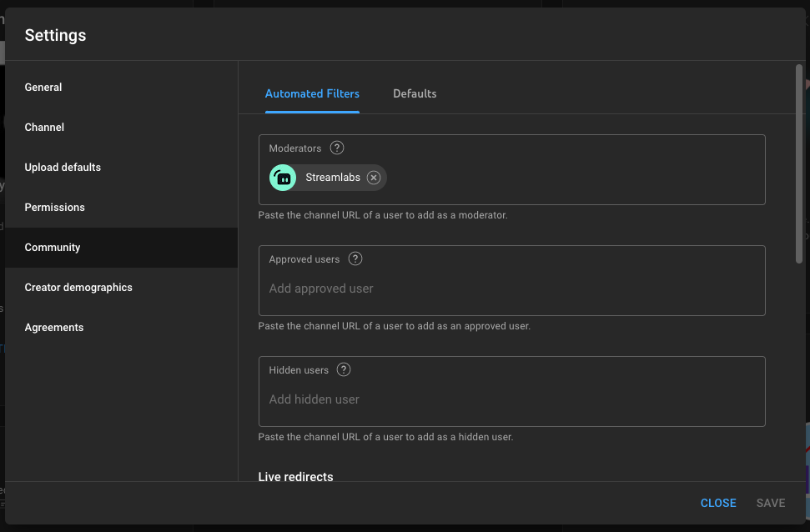Viewport: 810px width, 532px height.
Task: Open the Agreements section
Action: click(54, 328)
